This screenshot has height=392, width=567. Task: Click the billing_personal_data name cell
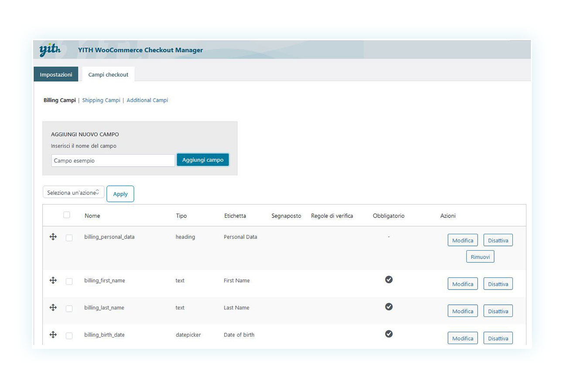coord(109,237)
